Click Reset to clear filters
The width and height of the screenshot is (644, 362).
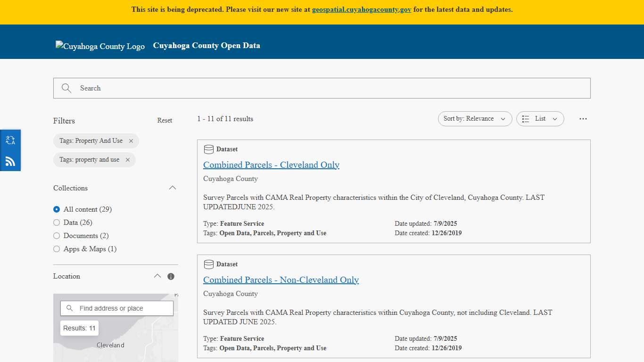pos(165,120)
